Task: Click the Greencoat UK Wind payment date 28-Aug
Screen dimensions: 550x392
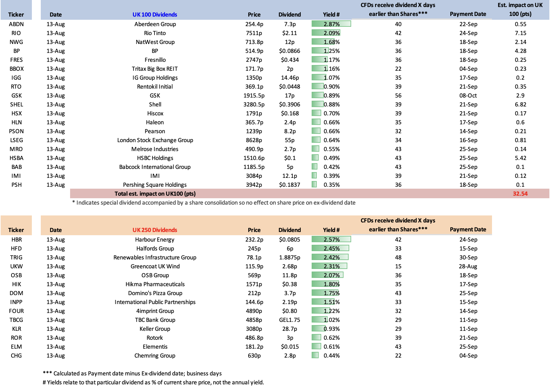Action: [x=468, y=266]
